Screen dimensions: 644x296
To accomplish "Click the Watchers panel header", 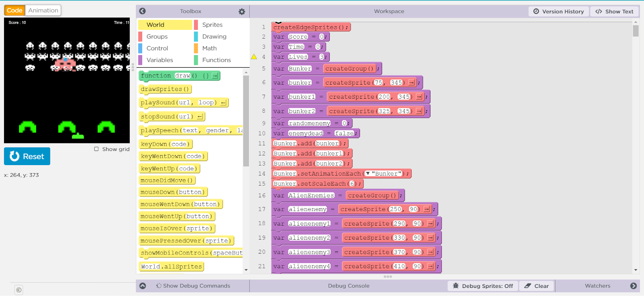I will click(x=598, y=286).
